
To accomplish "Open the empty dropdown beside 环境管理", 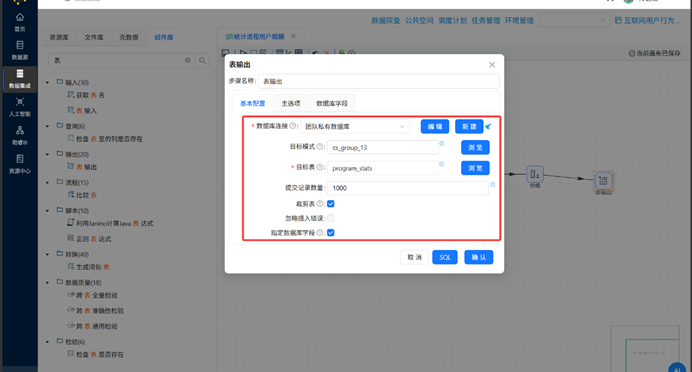I will pyautogui.click(x=574, y=20).
